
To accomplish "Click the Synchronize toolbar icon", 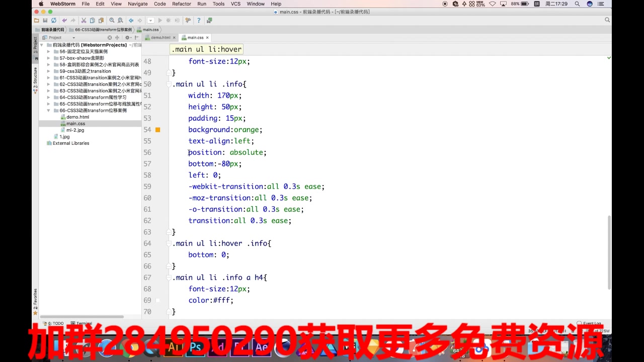I will click(53, 21).
